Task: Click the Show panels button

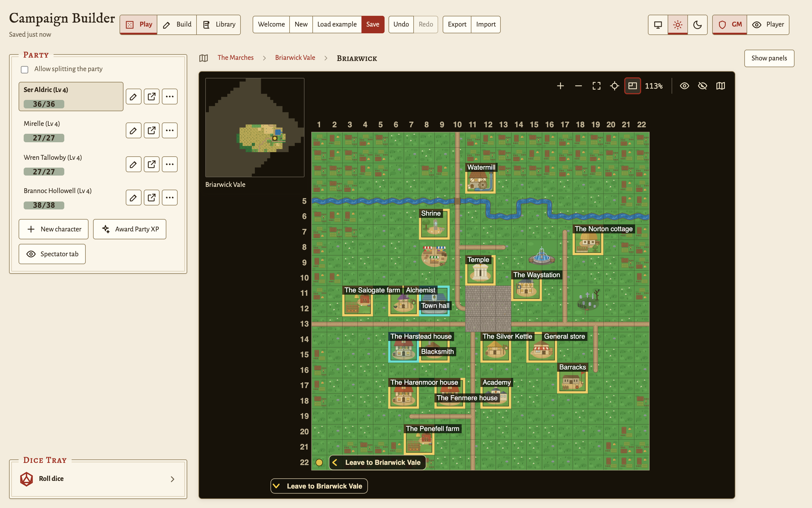Action: pyautogui.click(x=769, y=58)
